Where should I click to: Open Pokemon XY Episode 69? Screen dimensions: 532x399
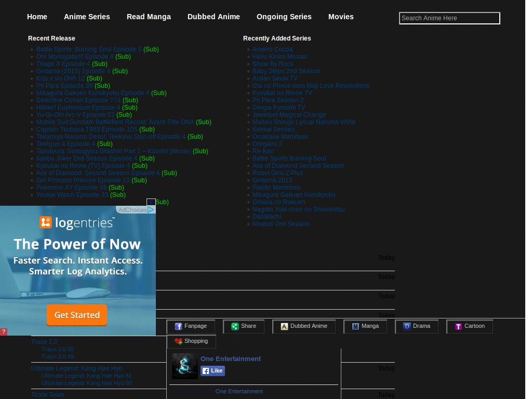pos(72,188)
